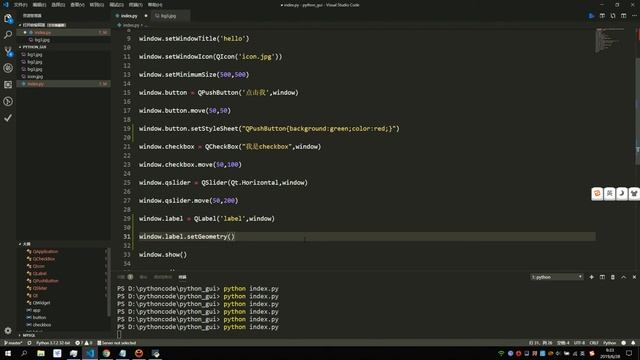Place cursor on line 31 setGeometry code
Image resolution: width=640 pixels, height=360 pixels.
[187, 237]
